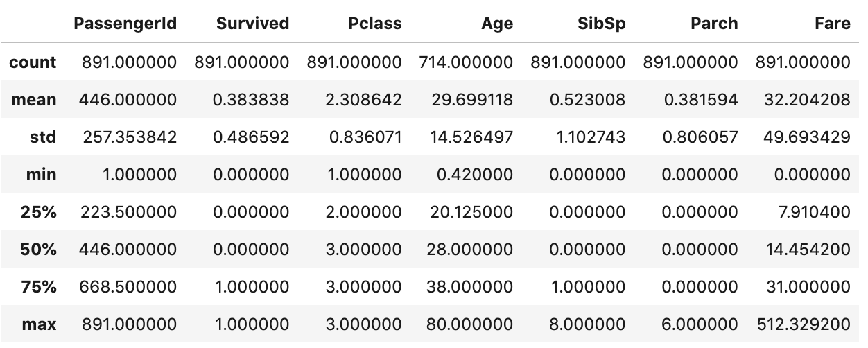Click the Fare column header
The height and width of the screenshot is (348, 868).
833,24
